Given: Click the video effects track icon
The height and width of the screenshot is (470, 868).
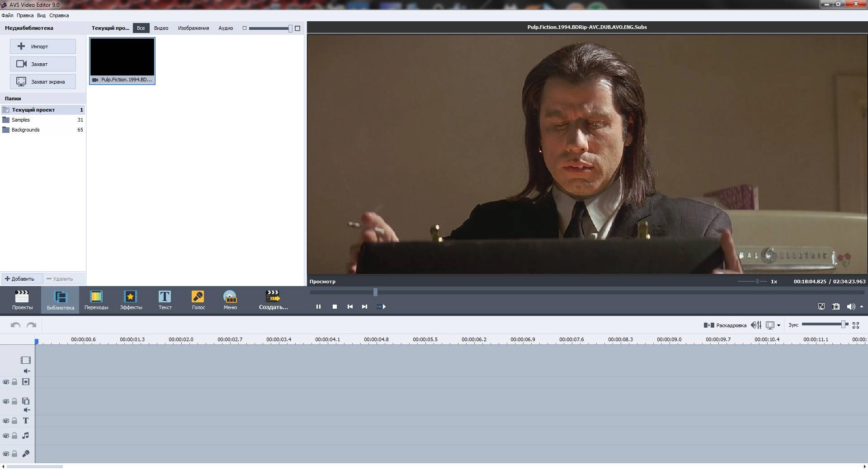Looking at the screenshot, I should tap(26, 382).
